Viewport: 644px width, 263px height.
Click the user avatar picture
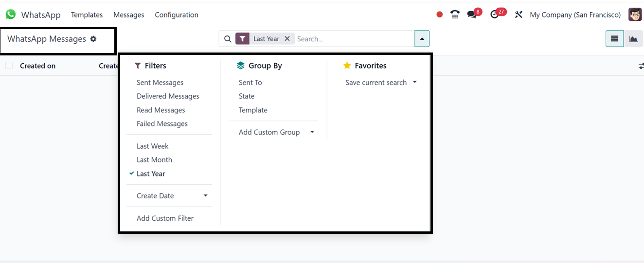(x=635, y=15)
